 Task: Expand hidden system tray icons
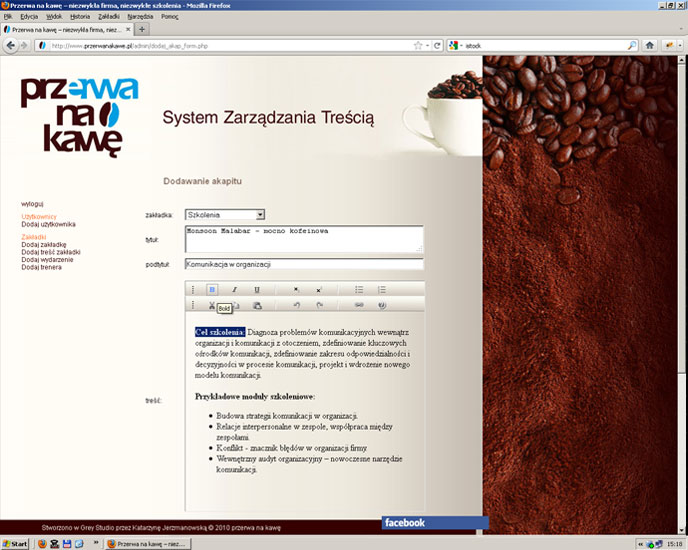641,544
